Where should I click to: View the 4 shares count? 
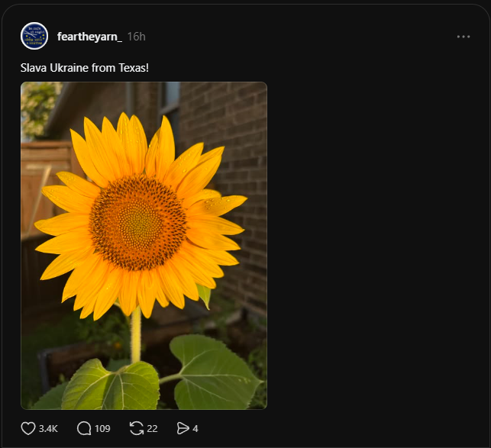coord(195,429)
